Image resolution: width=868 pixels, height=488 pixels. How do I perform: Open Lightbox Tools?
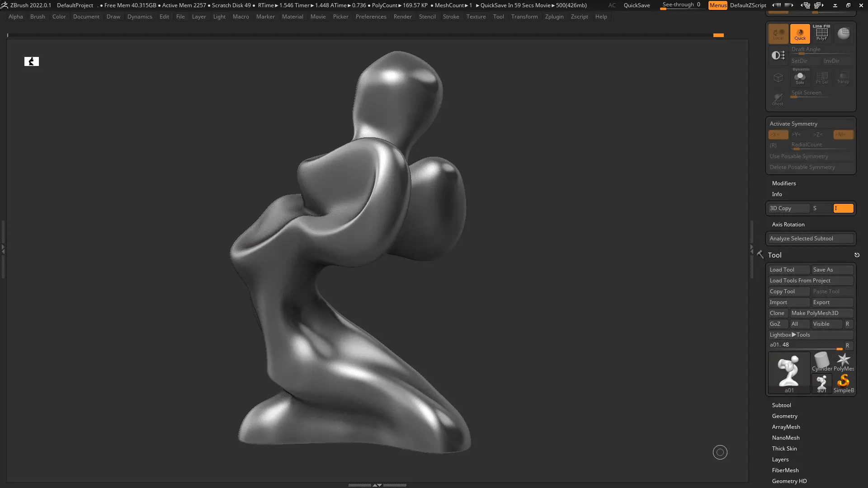click(x=811, y=335)
